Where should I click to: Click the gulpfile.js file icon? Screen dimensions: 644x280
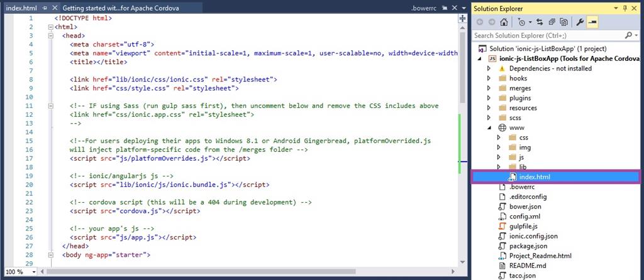click(502, 226)
